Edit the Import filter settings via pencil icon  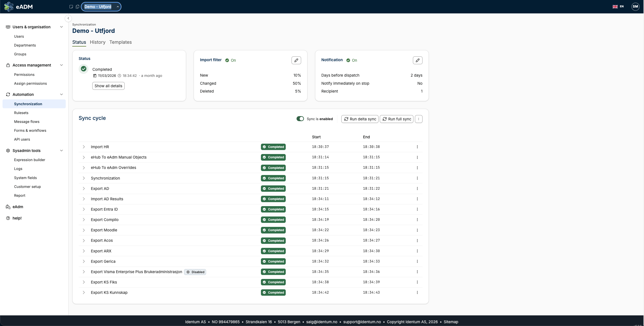[296, 60]
